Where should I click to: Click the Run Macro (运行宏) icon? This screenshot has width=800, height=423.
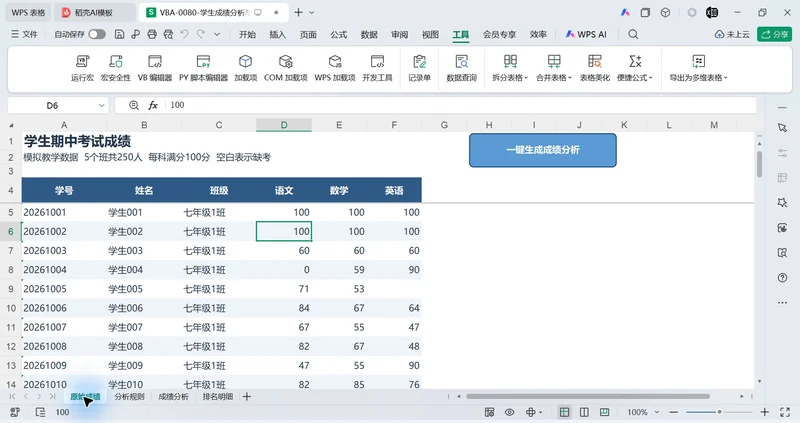(x=83, y=68)
